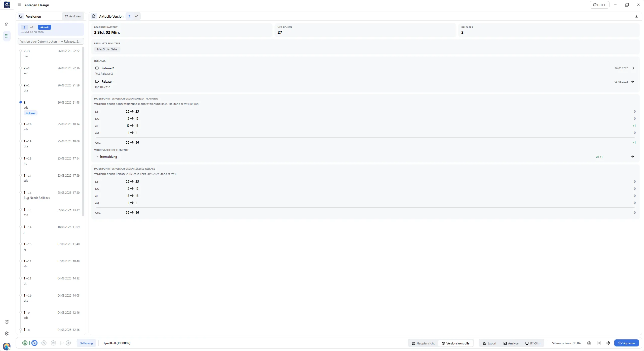Open the HILFE help button
Screen dimensions: 644x351
click(x=599, y=5)
